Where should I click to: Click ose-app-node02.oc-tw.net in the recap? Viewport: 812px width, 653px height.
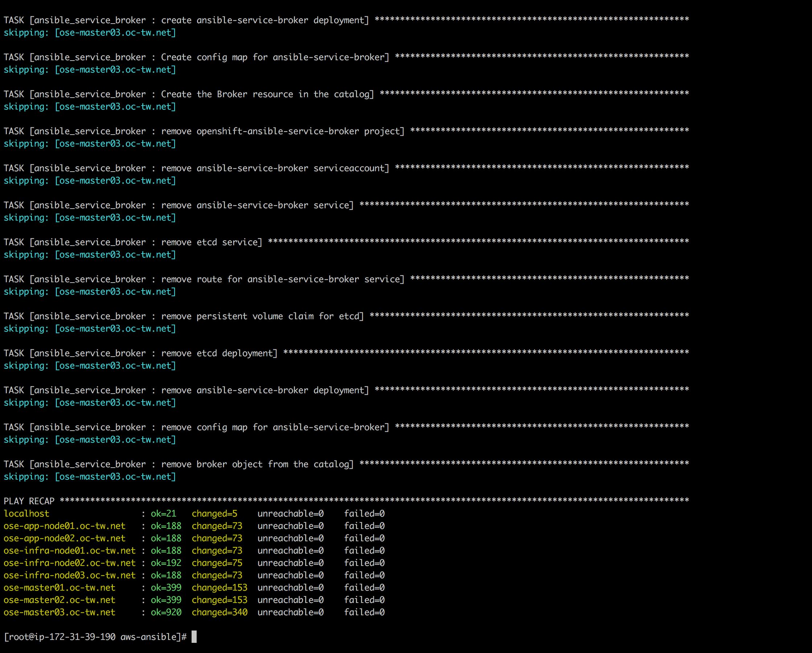coord(65,538)
